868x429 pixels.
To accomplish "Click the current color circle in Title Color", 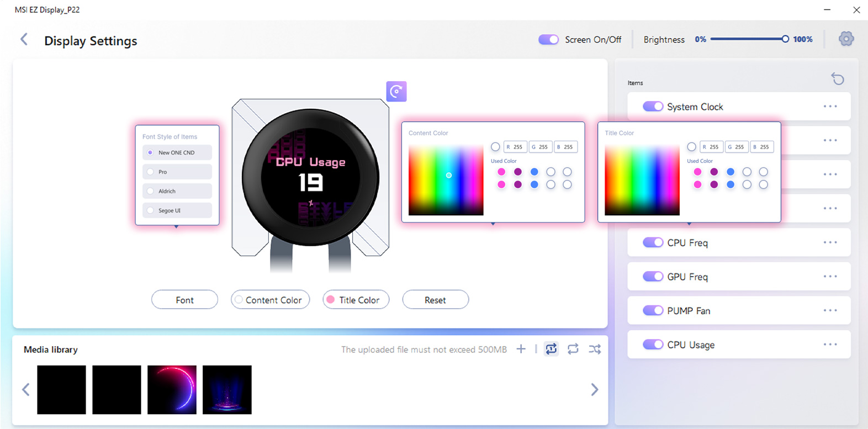I will 691,147.
